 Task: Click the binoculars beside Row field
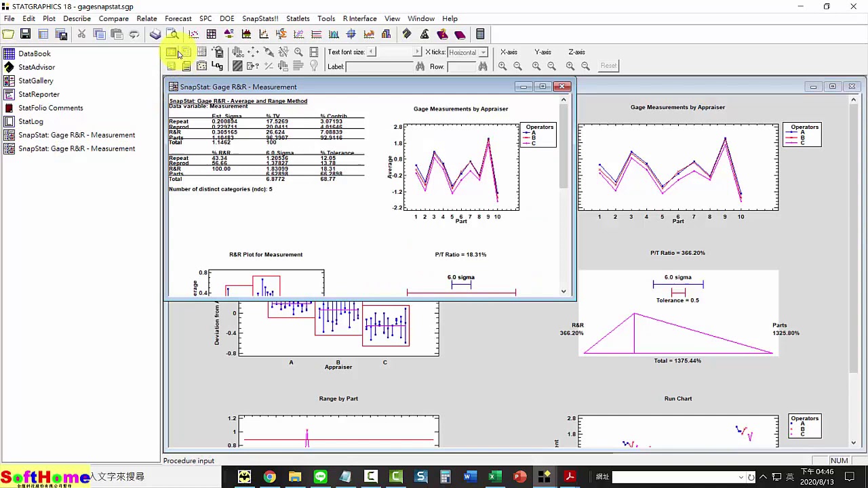pyautogui.click(x=482, y=66)
